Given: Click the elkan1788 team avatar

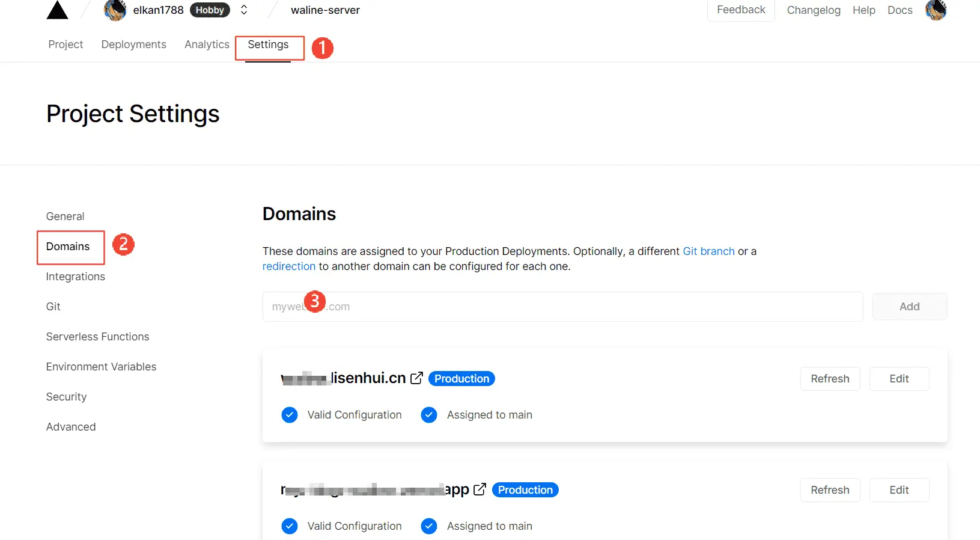Looking at the screenshot, I should point(115,10).
